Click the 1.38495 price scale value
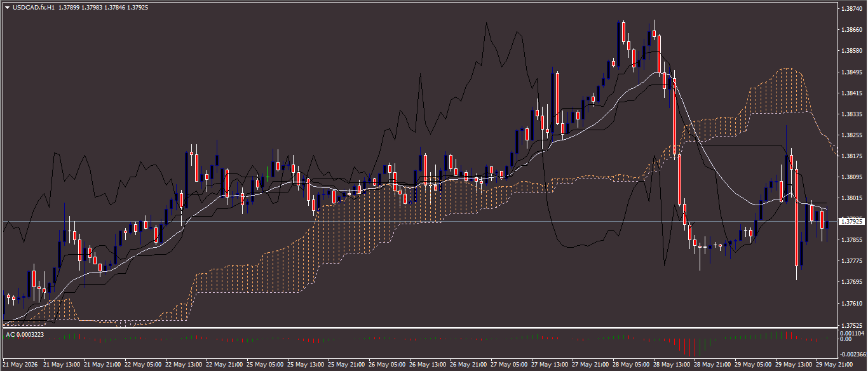 (x=851, y=72)
